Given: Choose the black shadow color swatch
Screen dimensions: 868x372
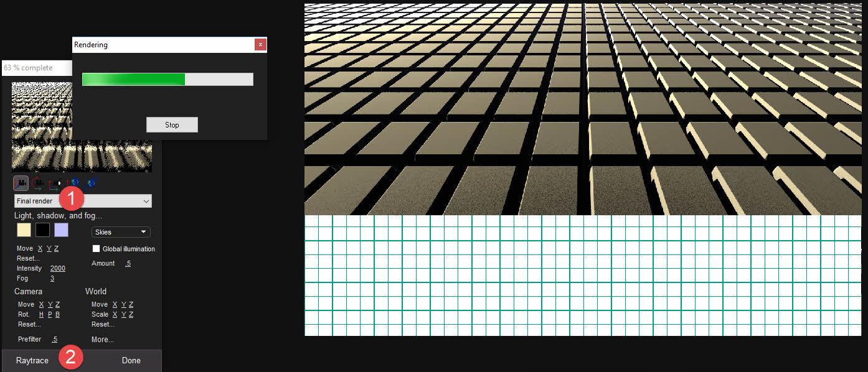Looking at the screenshot, I should [x=42, y=230].
